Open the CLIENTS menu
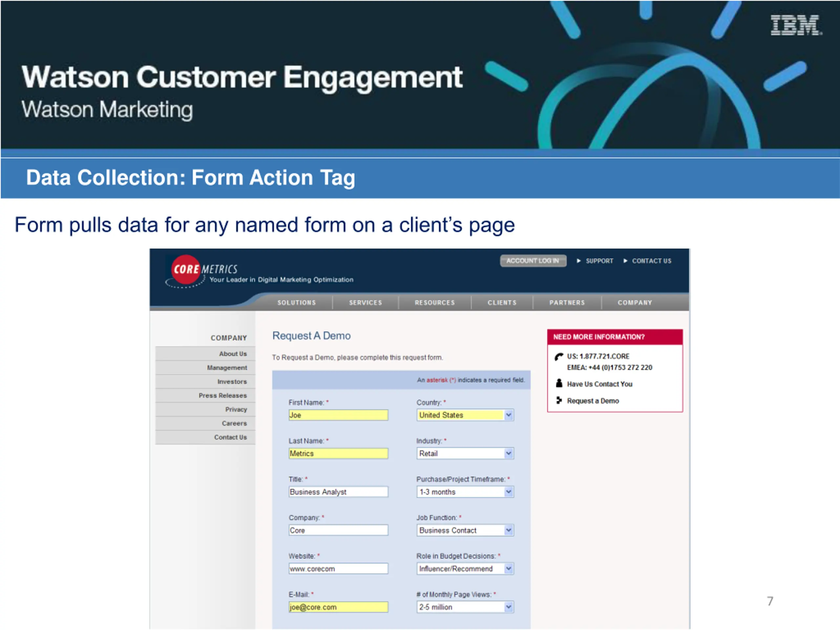This screenshot has width=840, height=630. click(502, 303)
